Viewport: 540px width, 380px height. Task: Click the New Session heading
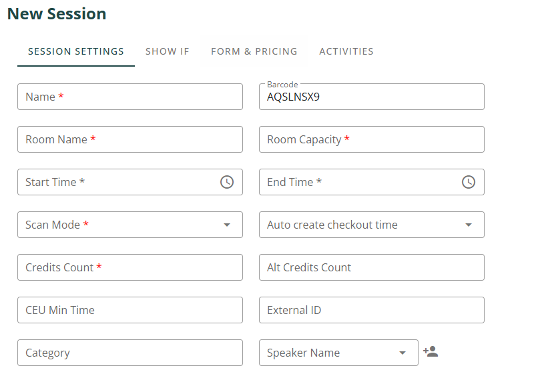tap(57, 14)
